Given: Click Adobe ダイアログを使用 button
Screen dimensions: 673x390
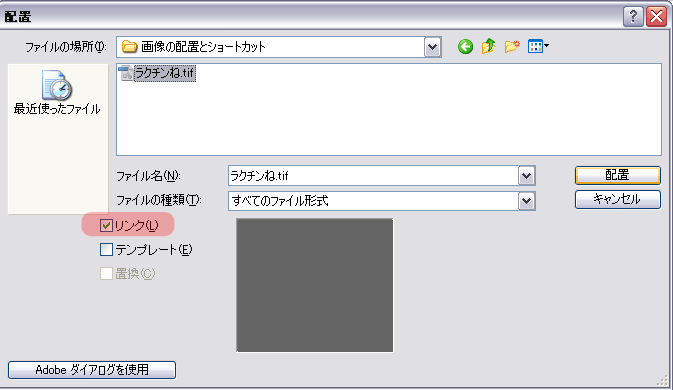Looking at the screenshot, I should (92, 370).
